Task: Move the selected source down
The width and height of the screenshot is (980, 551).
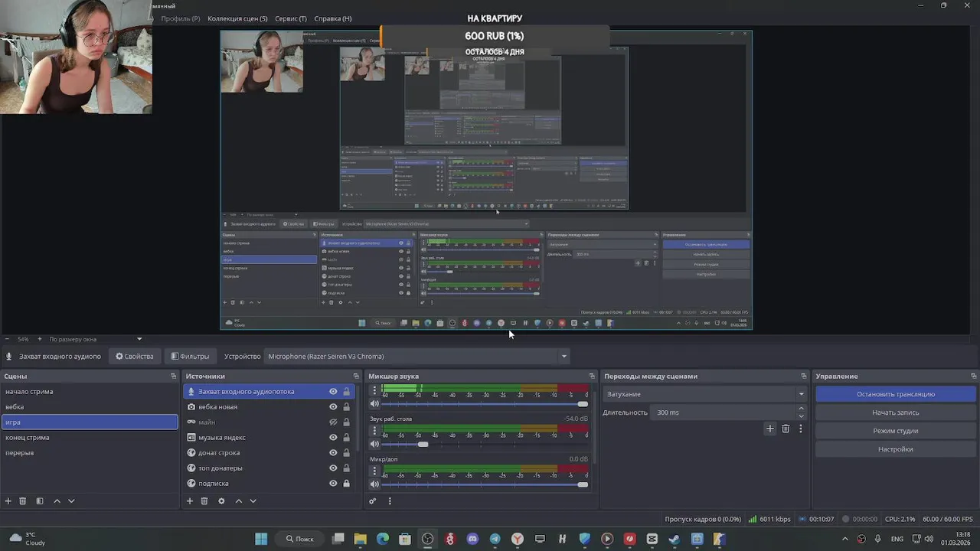Action: click(253, 501)
